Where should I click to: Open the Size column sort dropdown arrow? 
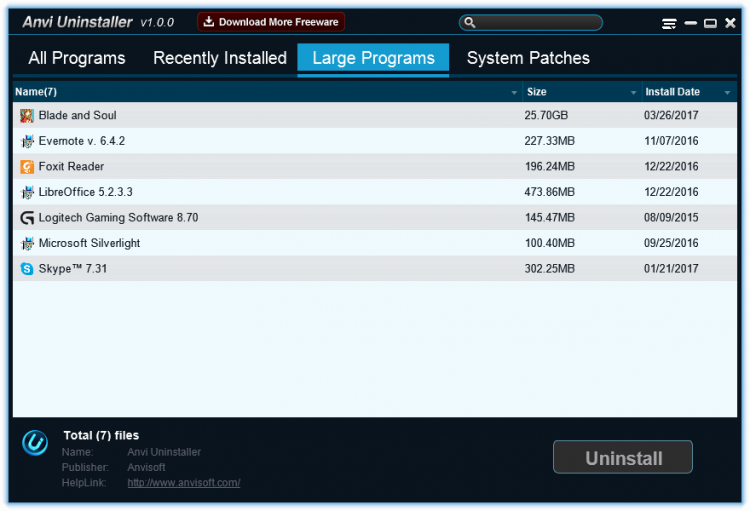tap(633, 92)
